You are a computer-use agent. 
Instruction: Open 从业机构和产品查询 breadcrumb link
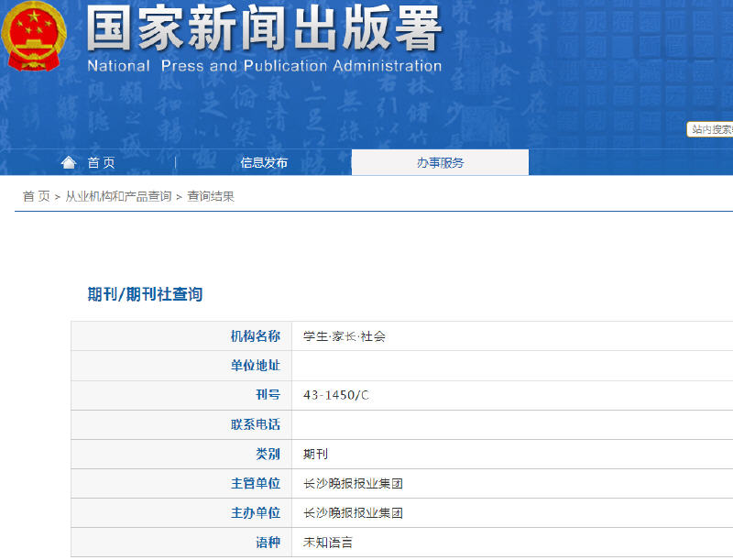click(118, 196)
